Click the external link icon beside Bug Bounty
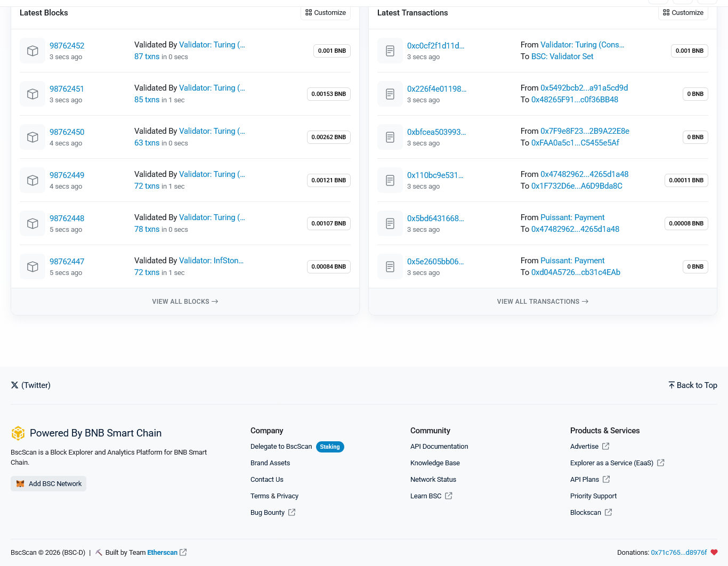Viewport: 728px width, 566px height. point(292,513)
